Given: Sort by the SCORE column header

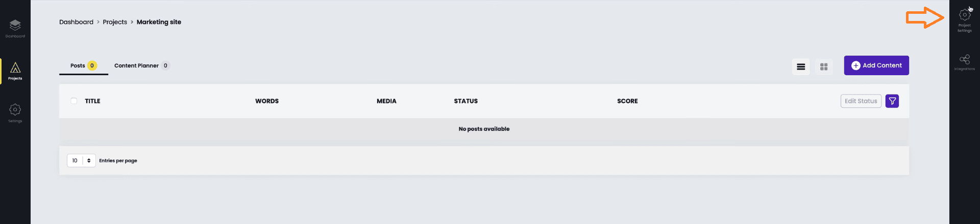Looking at the screenshot, I should [x=627, y=101].
